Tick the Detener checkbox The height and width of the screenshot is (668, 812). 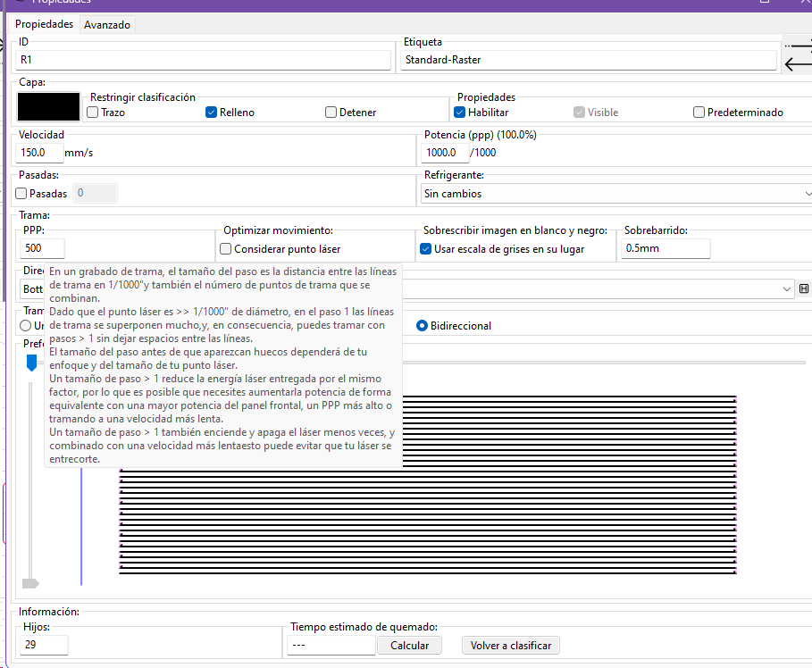(x=331, y=113)
